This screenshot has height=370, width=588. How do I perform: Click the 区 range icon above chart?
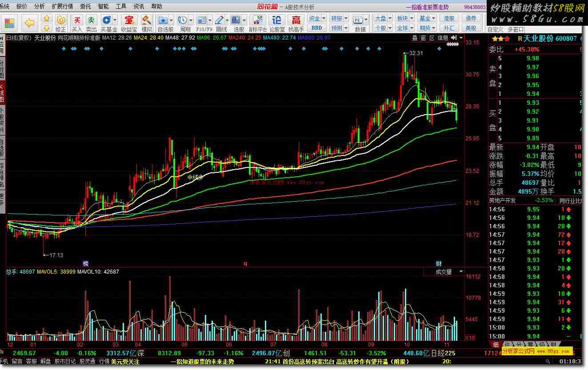tap(432, 38)
